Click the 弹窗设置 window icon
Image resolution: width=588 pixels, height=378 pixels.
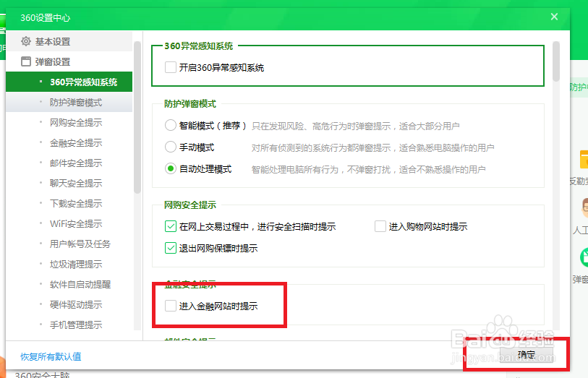coord(26,61)
